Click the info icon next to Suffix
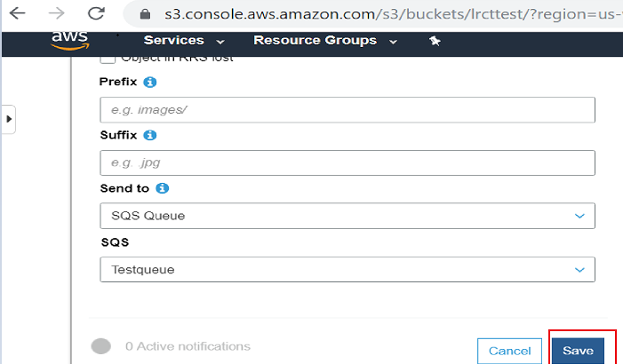623x364 pixels. (150, 136)
